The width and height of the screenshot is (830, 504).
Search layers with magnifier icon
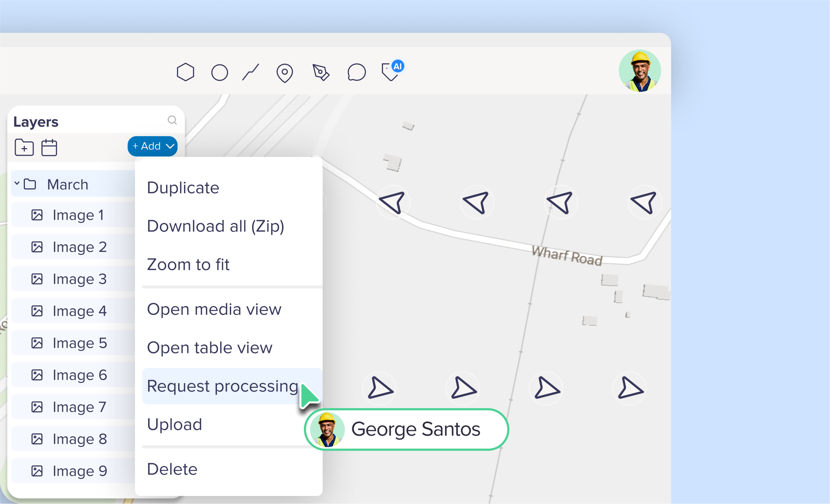[172, 120]
